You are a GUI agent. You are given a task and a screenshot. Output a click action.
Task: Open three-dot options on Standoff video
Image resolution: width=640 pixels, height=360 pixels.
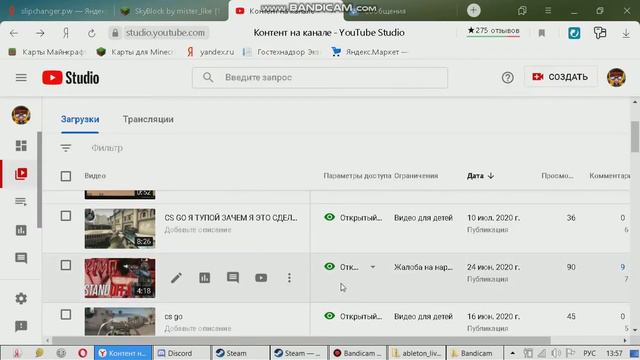289,278
